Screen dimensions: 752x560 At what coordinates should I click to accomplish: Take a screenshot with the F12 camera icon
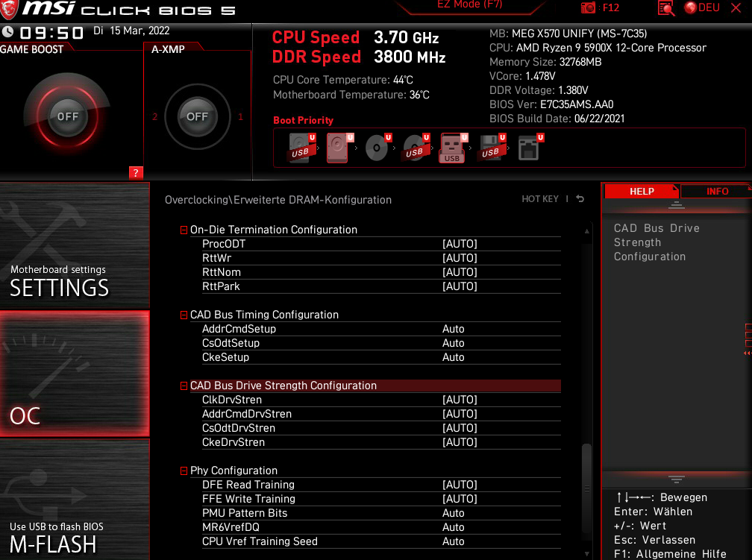[588, 7]
